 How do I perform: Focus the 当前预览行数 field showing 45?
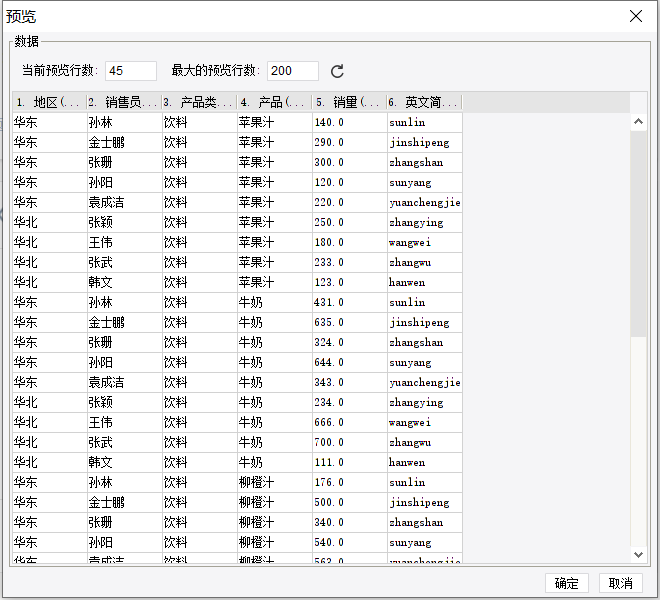(x=131, y=71)
